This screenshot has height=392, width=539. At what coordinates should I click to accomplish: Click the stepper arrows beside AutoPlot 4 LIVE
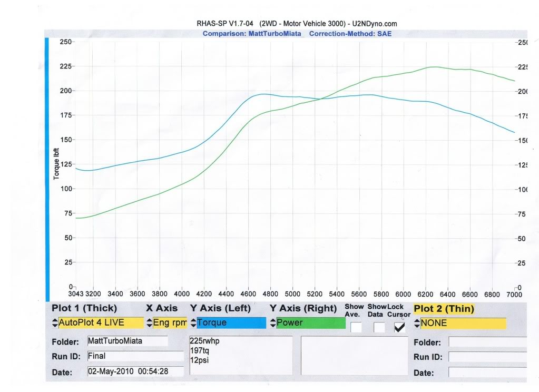pyautogui.click(x=55, y=322)
